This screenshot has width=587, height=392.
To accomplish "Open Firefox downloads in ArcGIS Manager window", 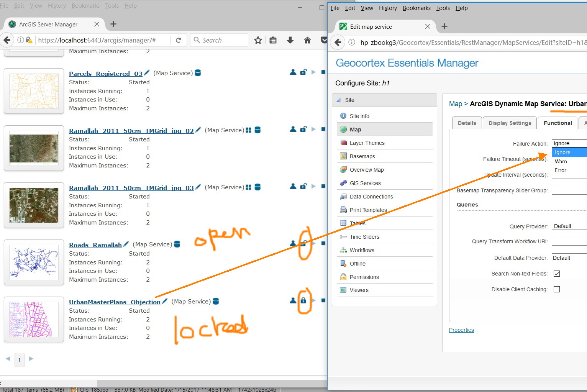I will pyautogui.click(x=290, y=40).
